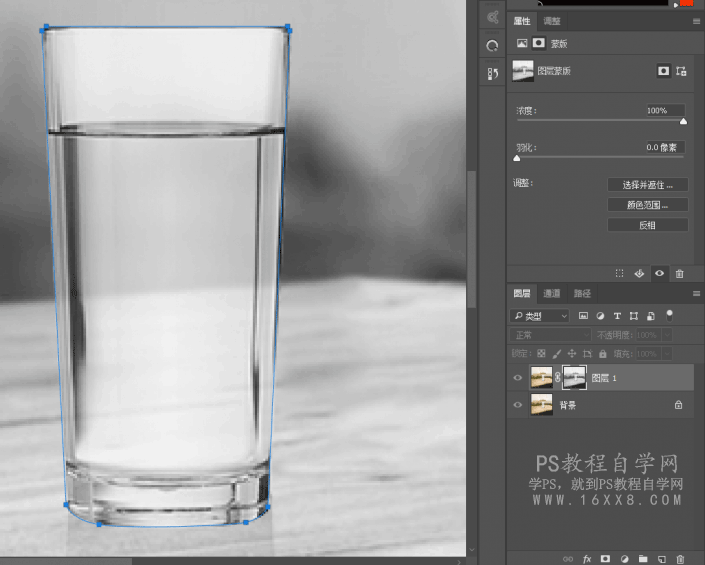Toggle layer filtering on/off switch
The image size is (705, 565).
[669, 316]
